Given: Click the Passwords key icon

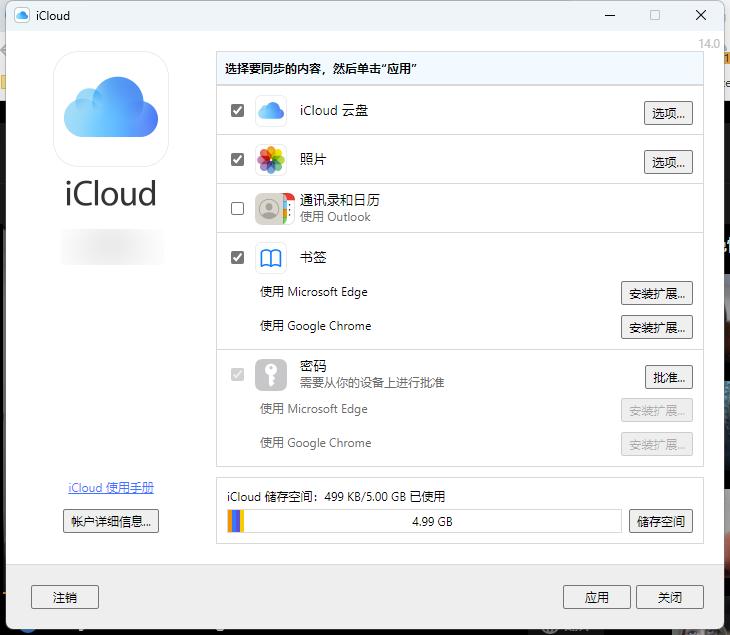Looking at the screenshot, I should click(270, 374).
